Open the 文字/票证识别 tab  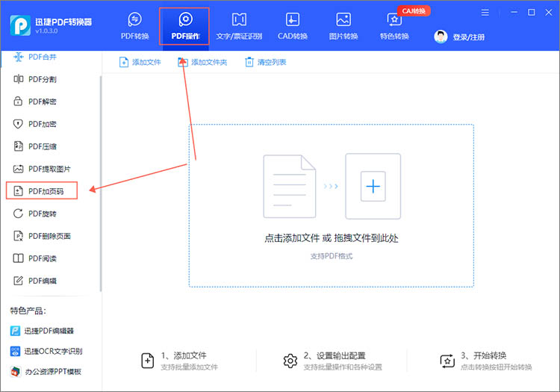[x=239, y=26]
